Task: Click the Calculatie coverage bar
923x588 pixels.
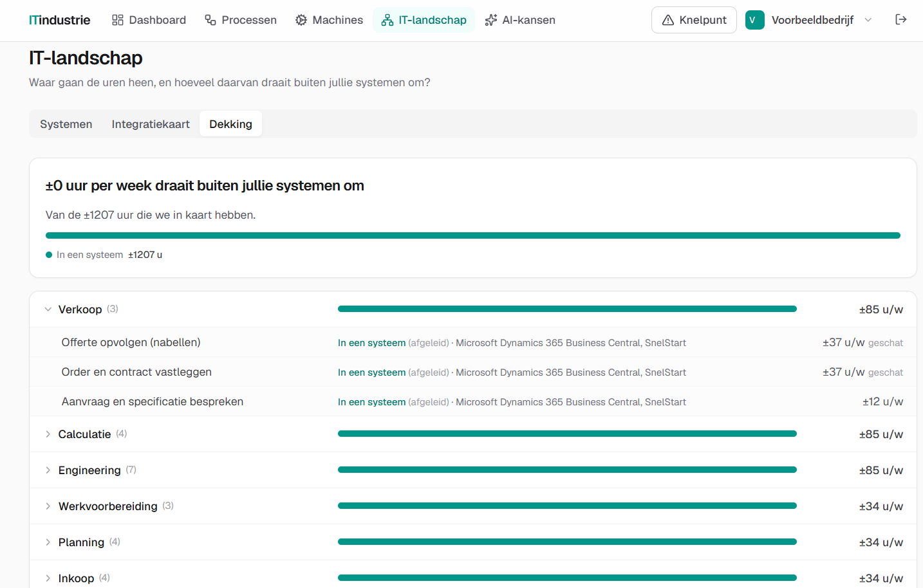Action: pyautogui.click(x=567, y=434)
